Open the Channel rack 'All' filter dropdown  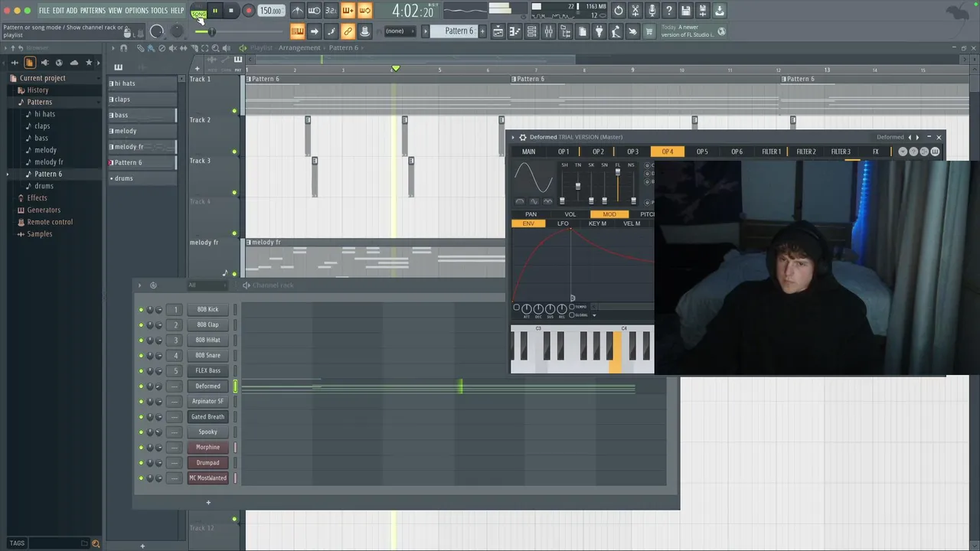pyautogui.click(x=207, y=285)
